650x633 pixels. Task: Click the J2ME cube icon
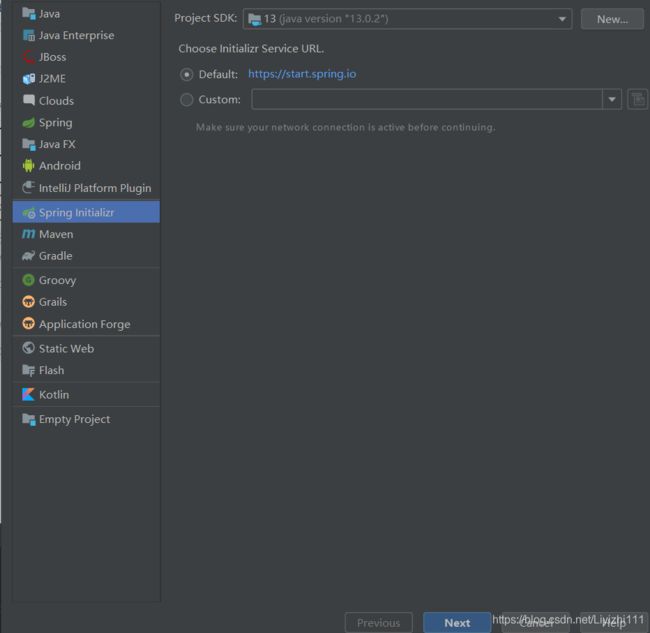[29, 79]
